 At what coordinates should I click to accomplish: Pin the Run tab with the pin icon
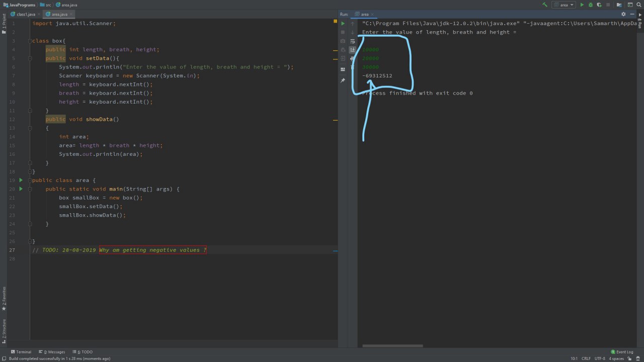point(343,80)
